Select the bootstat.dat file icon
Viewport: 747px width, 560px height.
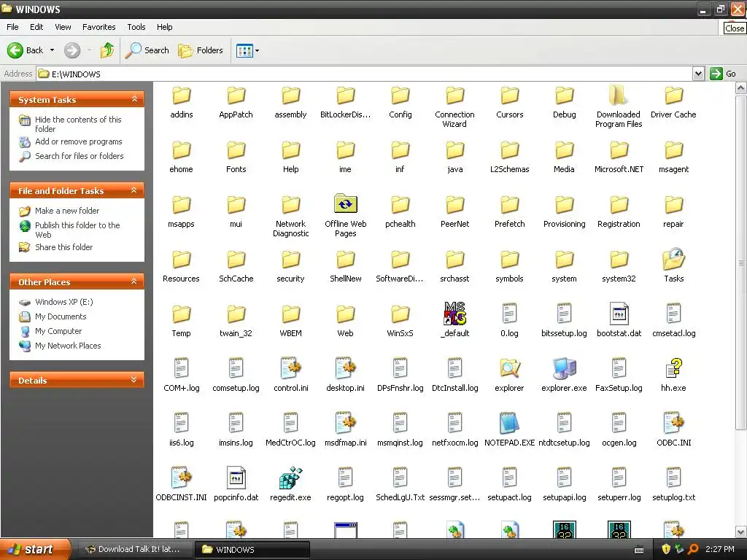click(x=619, y=314)
